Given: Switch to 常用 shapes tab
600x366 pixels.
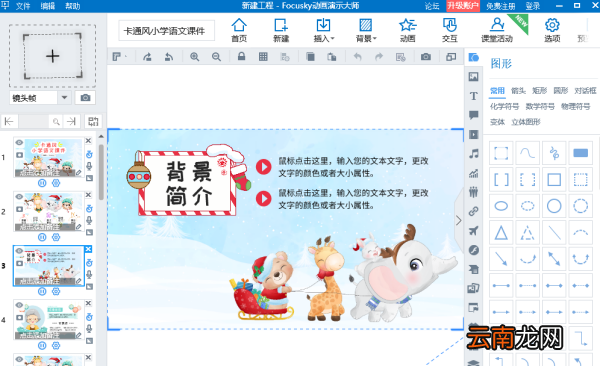Looking at the screenshot, I should 497,91.
